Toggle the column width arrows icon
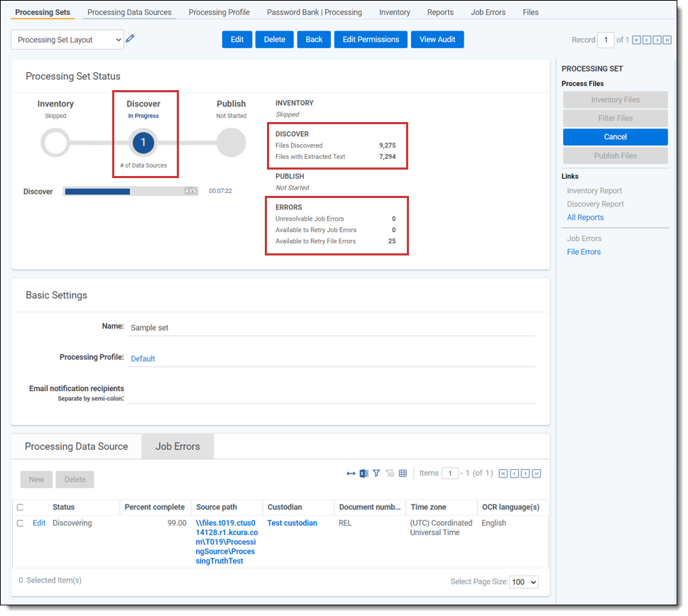The width and height of the screenshot is (688, 616). pos(351,473)
